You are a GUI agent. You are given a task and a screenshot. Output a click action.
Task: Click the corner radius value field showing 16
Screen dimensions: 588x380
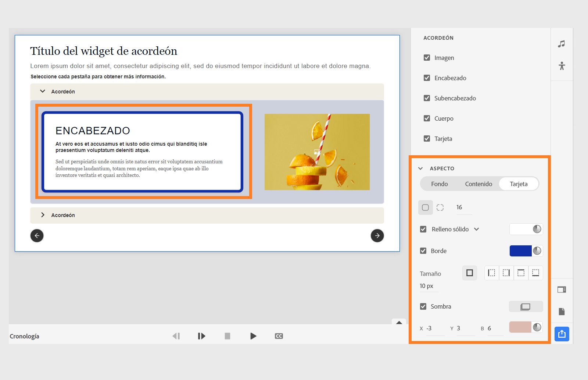point(464,207)
